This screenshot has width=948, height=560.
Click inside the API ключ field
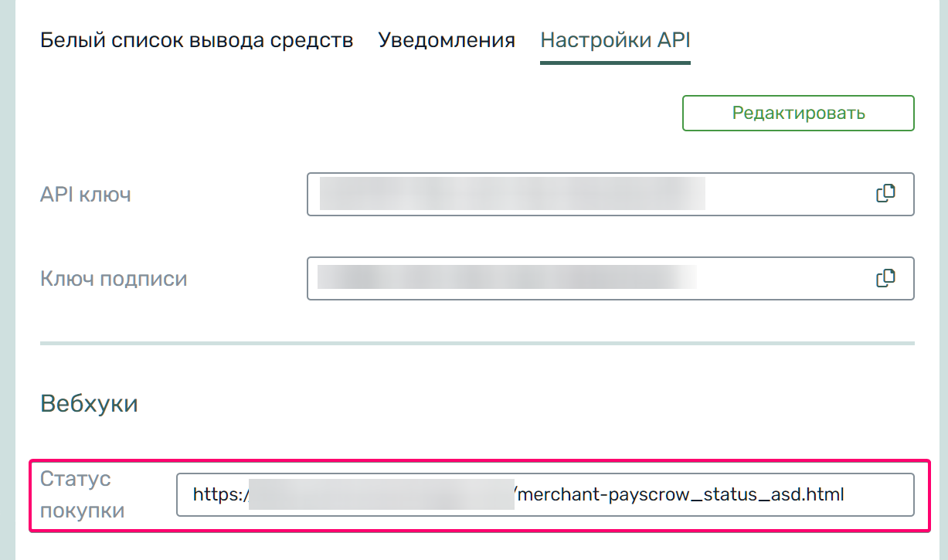point(780,194)
